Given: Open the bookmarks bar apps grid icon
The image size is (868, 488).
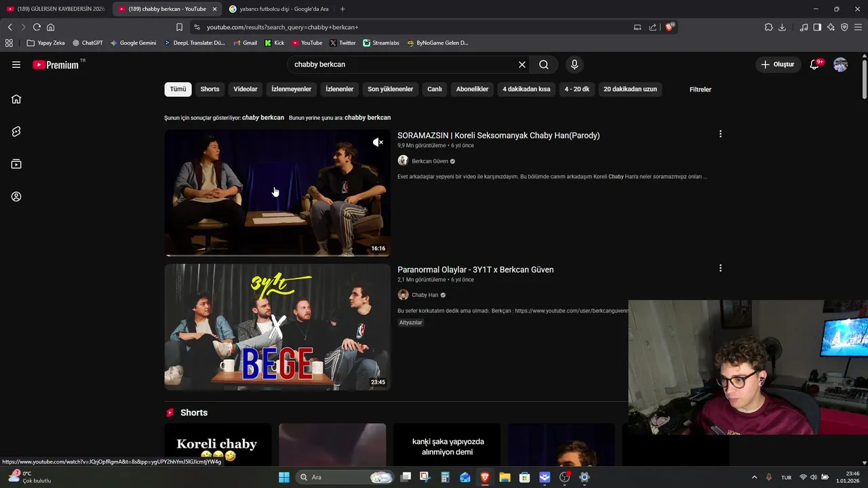Looking at the screenshot, I should [x=9, y=43].
